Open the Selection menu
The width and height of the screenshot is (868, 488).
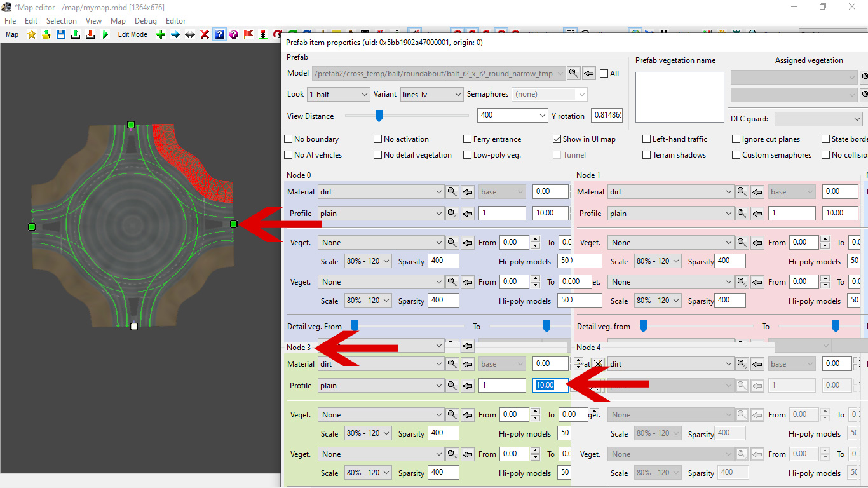pos(62,21)
